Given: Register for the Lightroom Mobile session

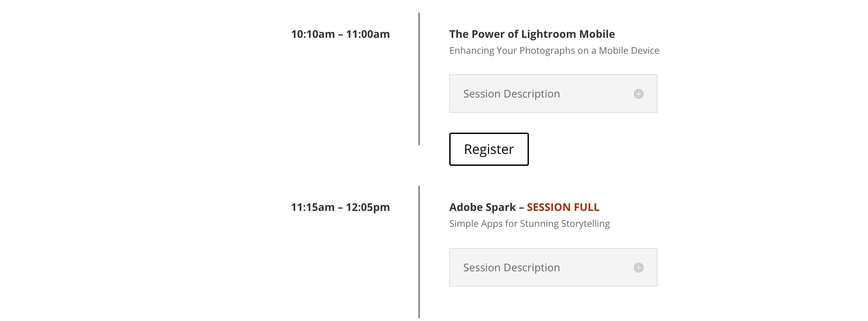Looking at the screenshot, I should pos(489,149).
